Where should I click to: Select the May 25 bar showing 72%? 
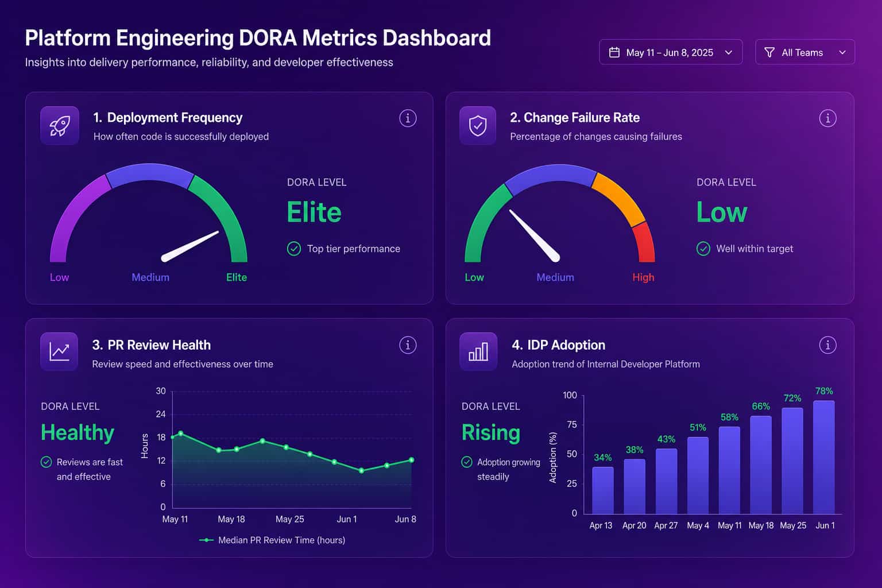pyautogui.click(x=792, y=461)
